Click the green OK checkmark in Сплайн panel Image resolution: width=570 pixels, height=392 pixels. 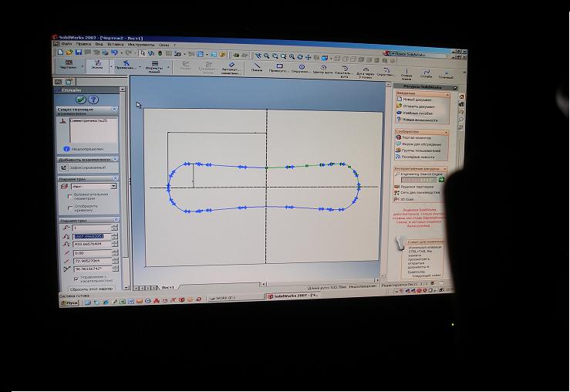point(81,100)
